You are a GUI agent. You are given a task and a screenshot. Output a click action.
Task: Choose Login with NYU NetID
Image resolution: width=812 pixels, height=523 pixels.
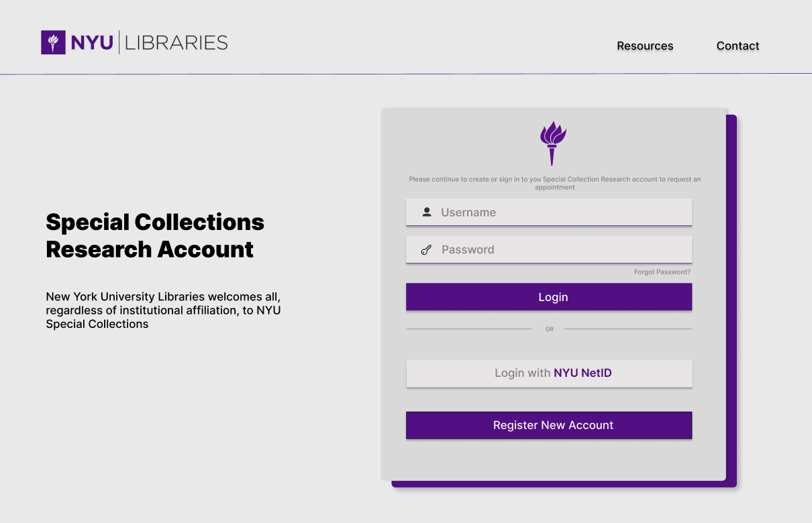click(x=549, y=373)
